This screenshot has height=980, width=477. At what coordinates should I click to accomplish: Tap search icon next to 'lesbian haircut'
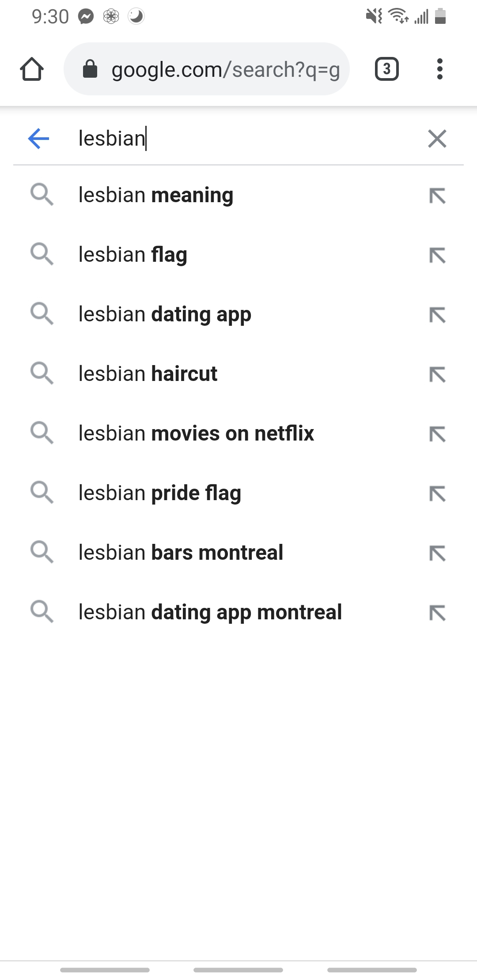tap(42, 374)
